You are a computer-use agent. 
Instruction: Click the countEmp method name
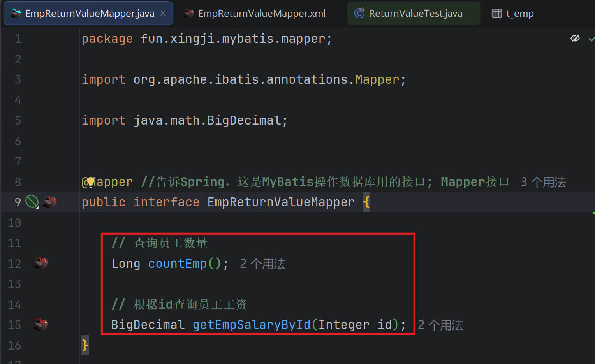(x=177, y=264)
